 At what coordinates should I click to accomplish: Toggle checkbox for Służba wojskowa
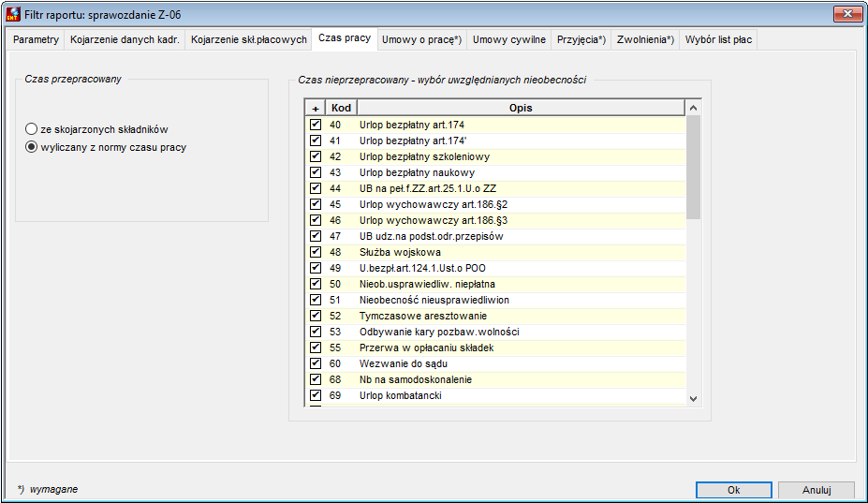tap(316, 252)
